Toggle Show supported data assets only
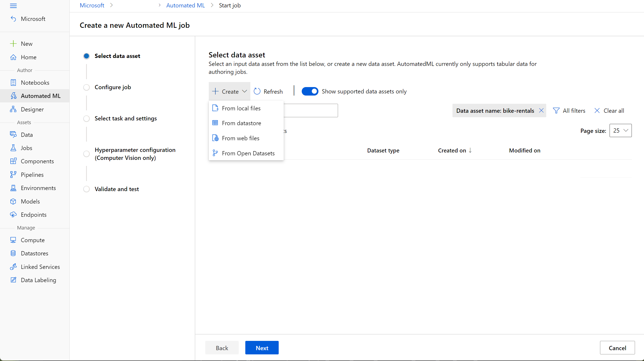 [x=310, y=91]
